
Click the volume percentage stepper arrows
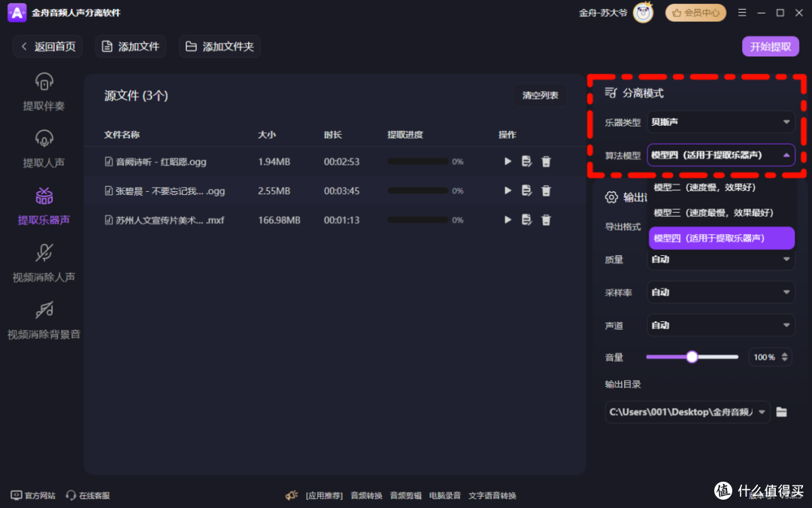784,357
